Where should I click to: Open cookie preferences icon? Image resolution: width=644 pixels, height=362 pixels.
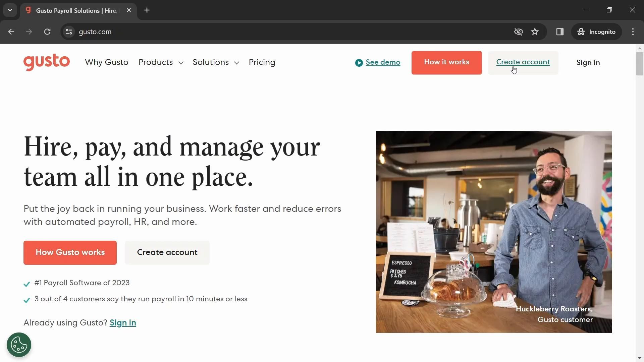[19, 345]
